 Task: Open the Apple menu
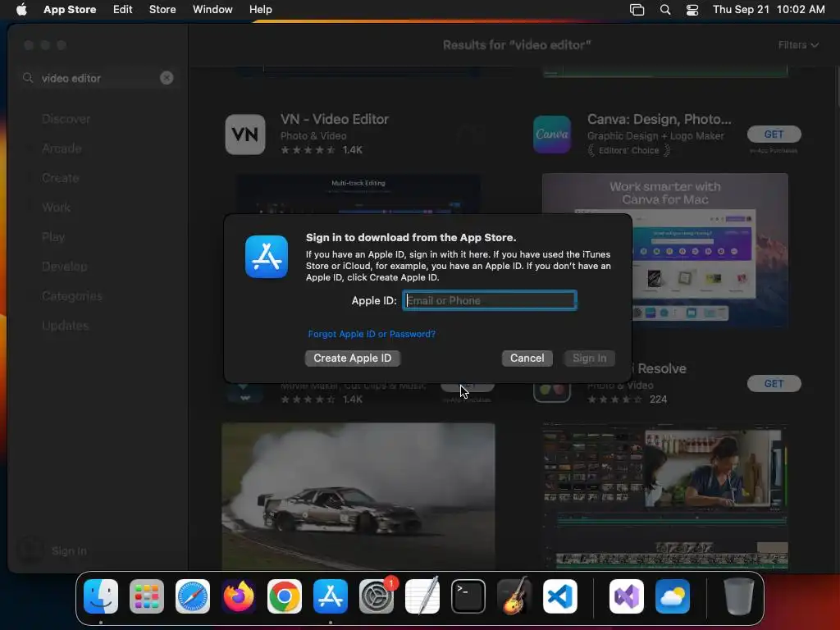point(21,9)
